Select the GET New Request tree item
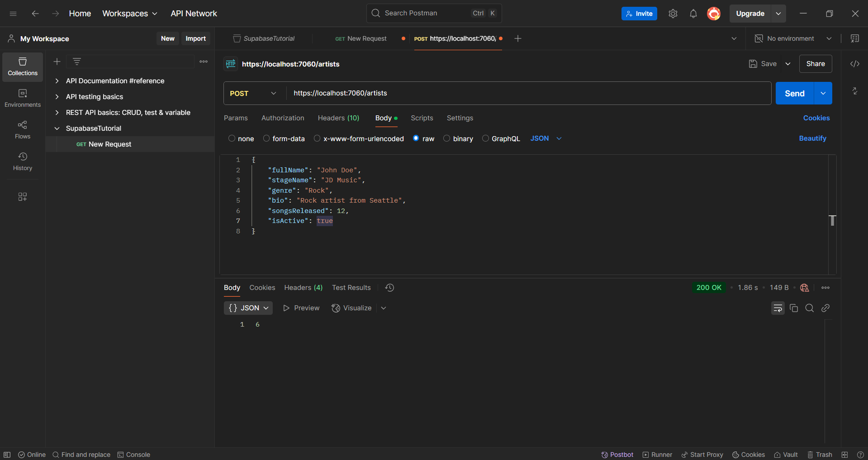 (x=130, y=144)
